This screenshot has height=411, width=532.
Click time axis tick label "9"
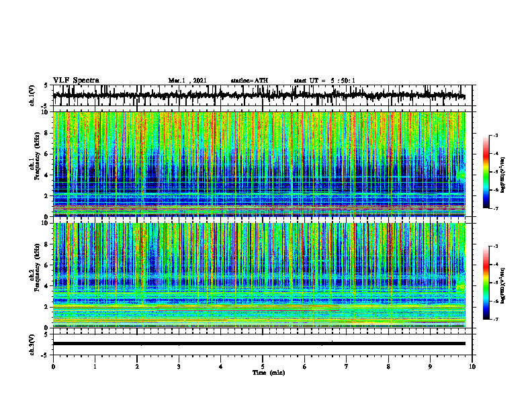(430, 367)
